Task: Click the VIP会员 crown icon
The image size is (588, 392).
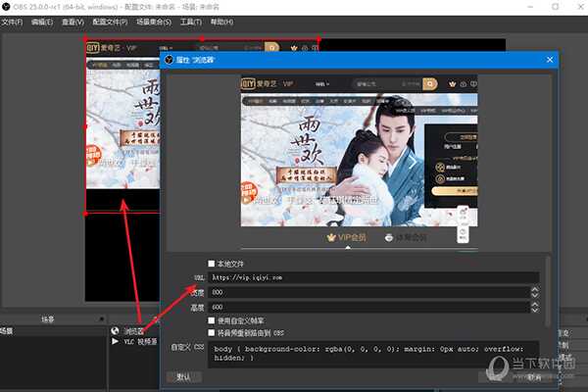Action: pyautogui.click(x=331, y=236)
